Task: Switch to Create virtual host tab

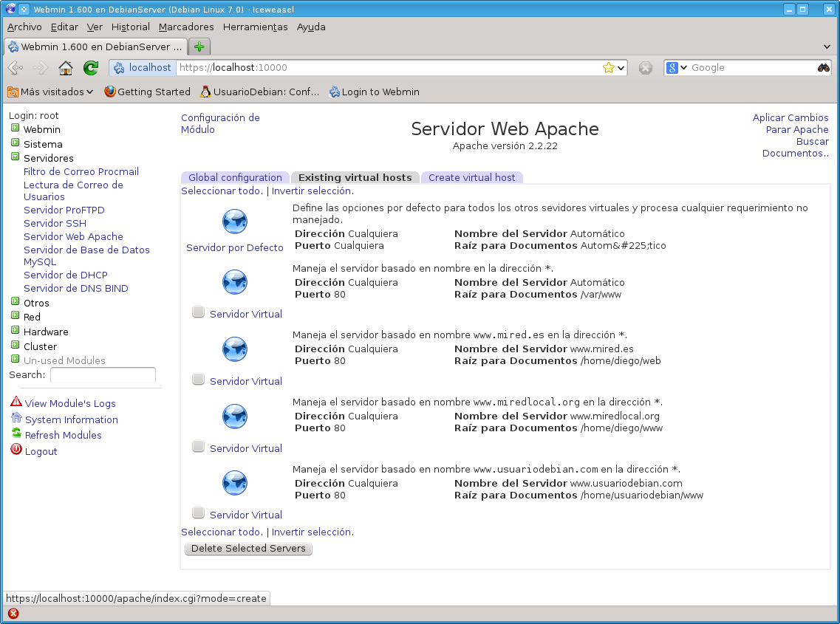Action: [x=471, y=177]
